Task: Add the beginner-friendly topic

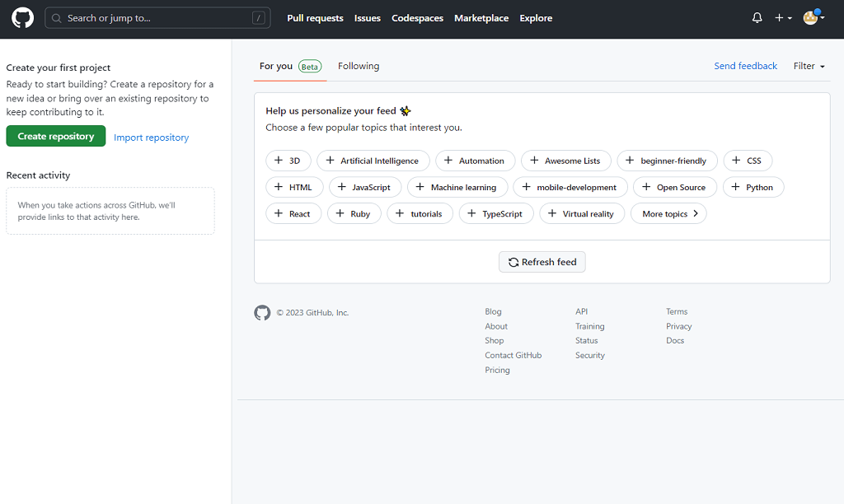Action: [x=667, y=161]
